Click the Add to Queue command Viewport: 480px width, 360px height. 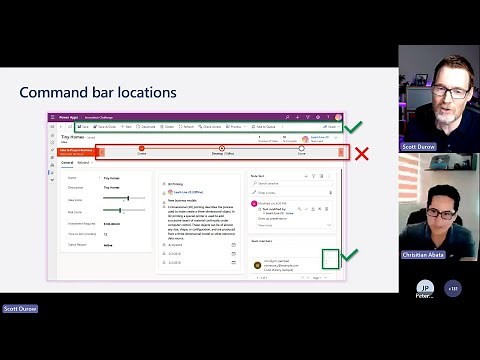[263, 127]
